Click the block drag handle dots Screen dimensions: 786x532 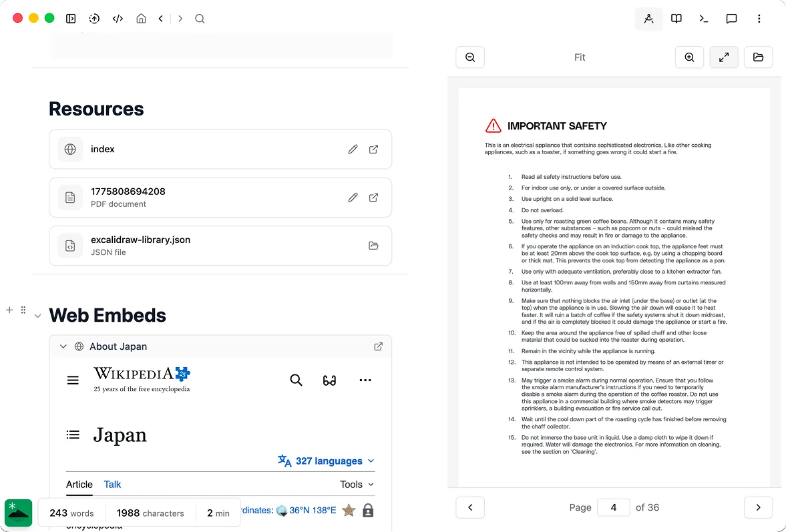23,310
